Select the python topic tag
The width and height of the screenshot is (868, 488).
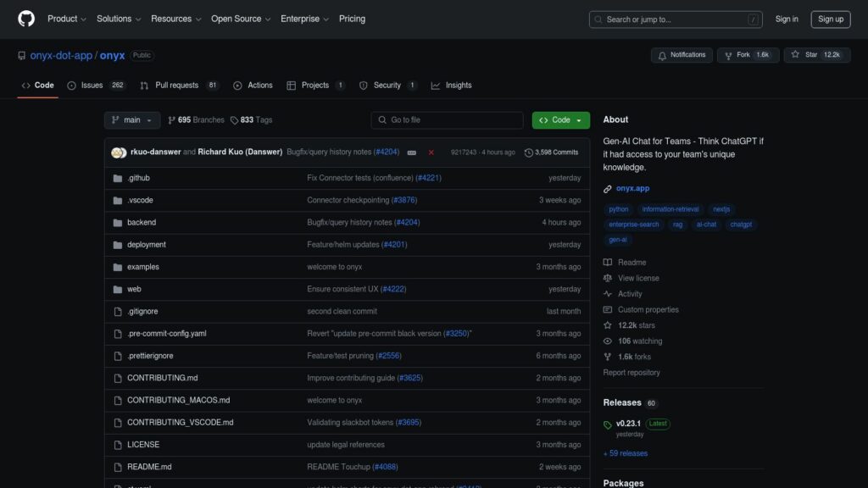[618, 210]
